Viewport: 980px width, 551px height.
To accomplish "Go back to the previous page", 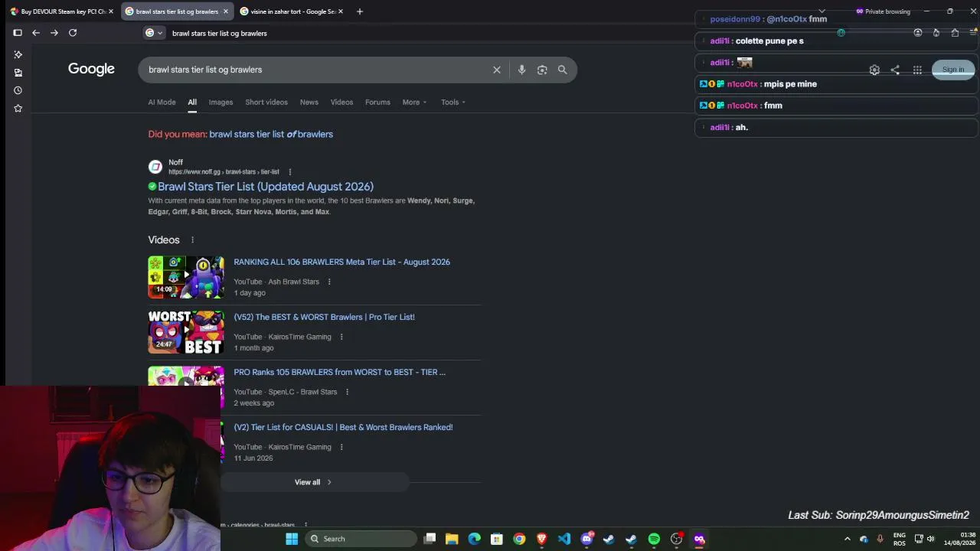I will pyautogui.click(x=36, y=33).
